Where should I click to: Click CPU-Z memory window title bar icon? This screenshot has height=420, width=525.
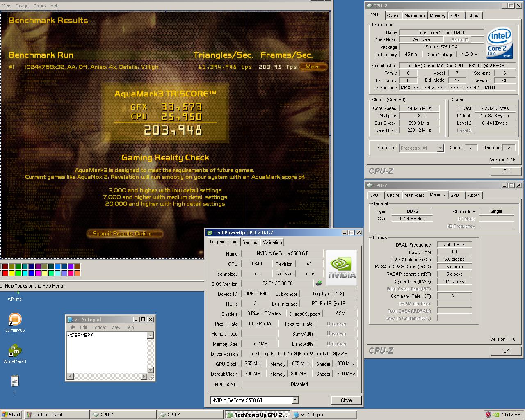(x=370, y=185)
